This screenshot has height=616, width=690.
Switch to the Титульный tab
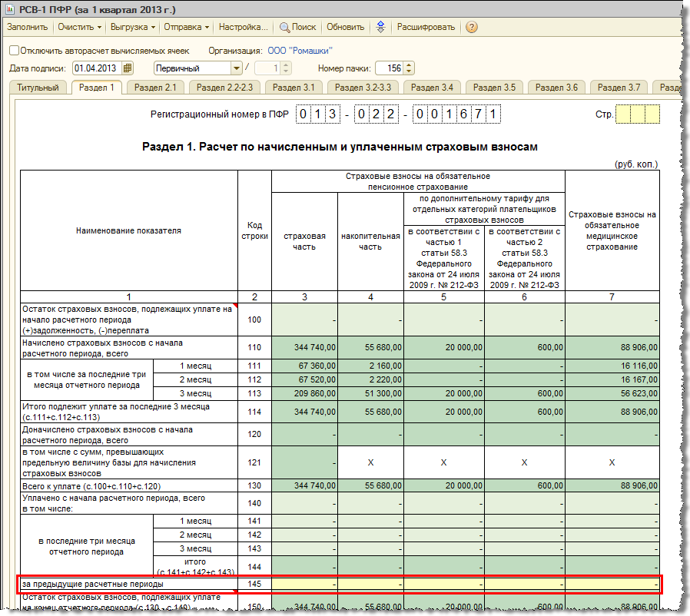(x=38, y=88)
